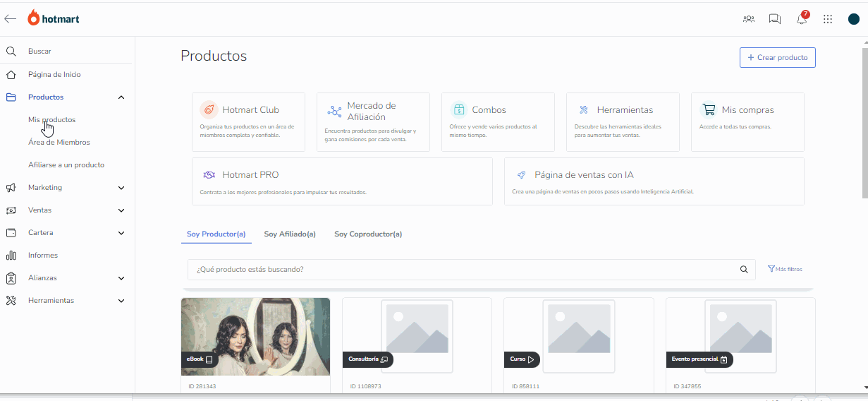868x401 pixels.
Task: Switch to the Soy Coproductor(a) tab
Action: pos(368,234)
